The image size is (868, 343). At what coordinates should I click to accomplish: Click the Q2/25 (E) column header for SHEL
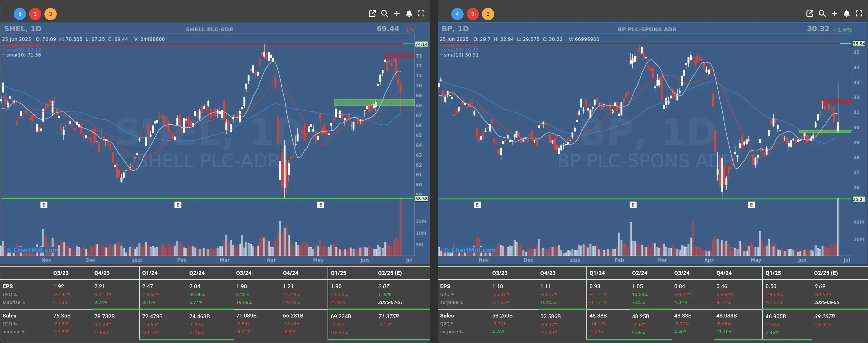(x=390, y=273)
